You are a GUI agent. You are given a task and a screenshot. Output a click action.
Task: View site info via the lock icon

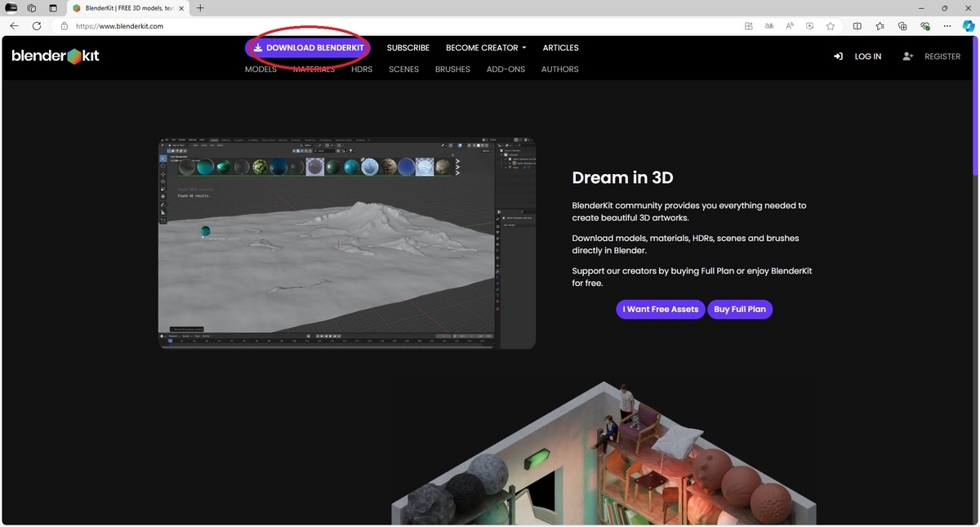(x=65, y=25)
